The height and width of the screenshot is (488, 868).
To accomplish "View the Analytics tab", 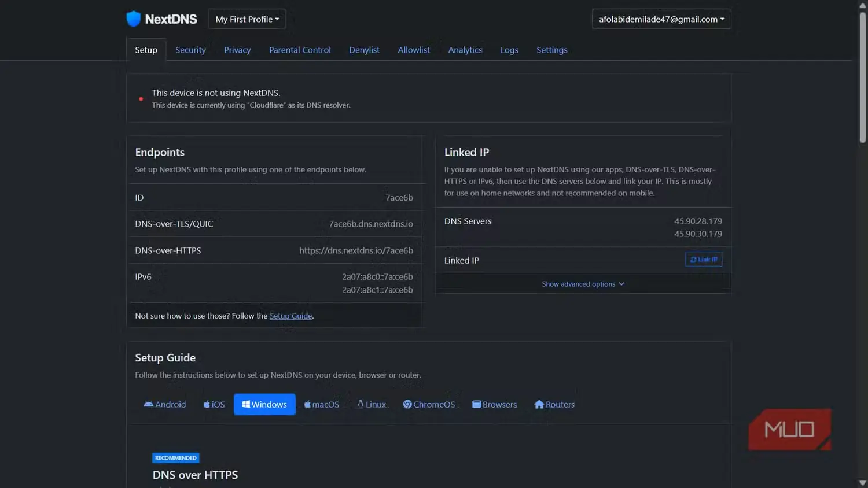I will [x=465, y=50].
